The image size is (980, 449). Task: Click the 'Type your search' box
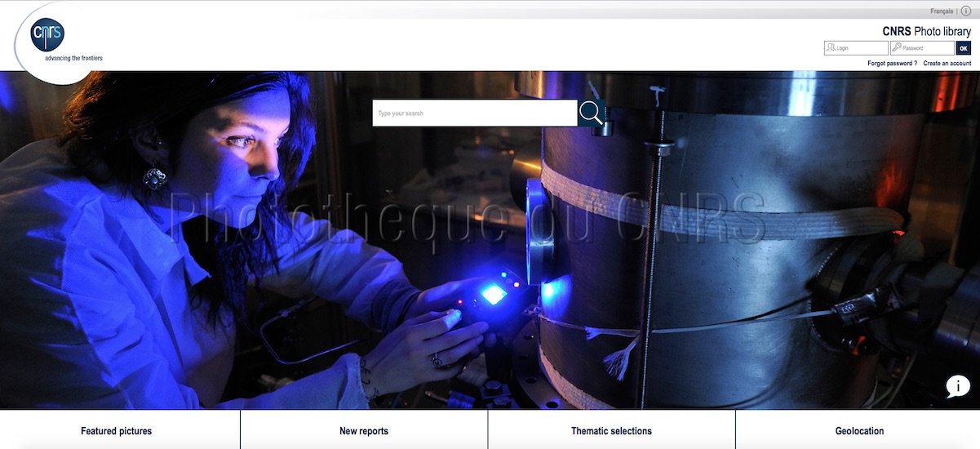point(474,113)
